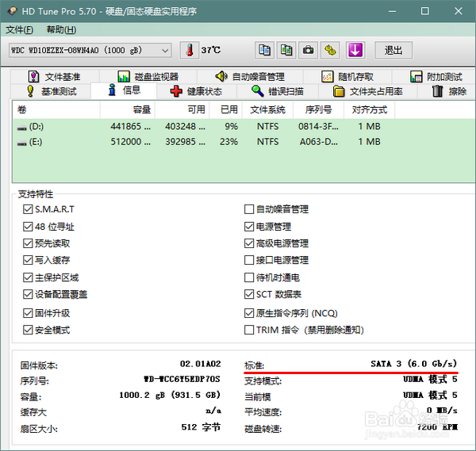
Task: Toggle the TRIM 指令 checkbox
Action: pos(249,330)
